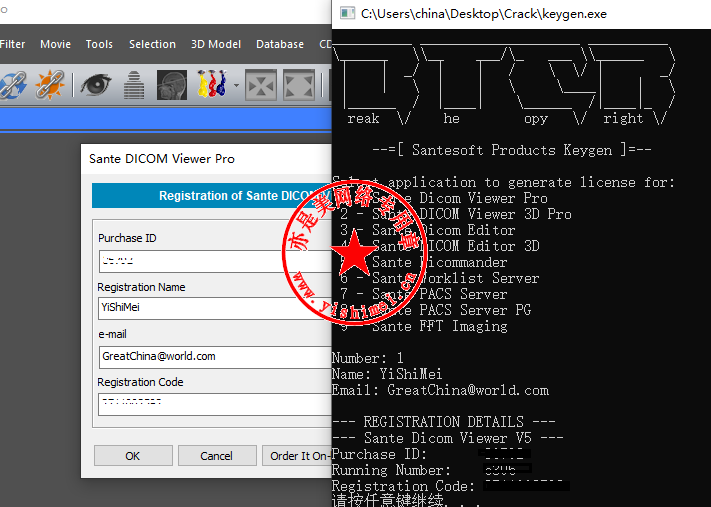711x507 pixels.
Task: Click the Registration Code input field
Action: point(215,404)
